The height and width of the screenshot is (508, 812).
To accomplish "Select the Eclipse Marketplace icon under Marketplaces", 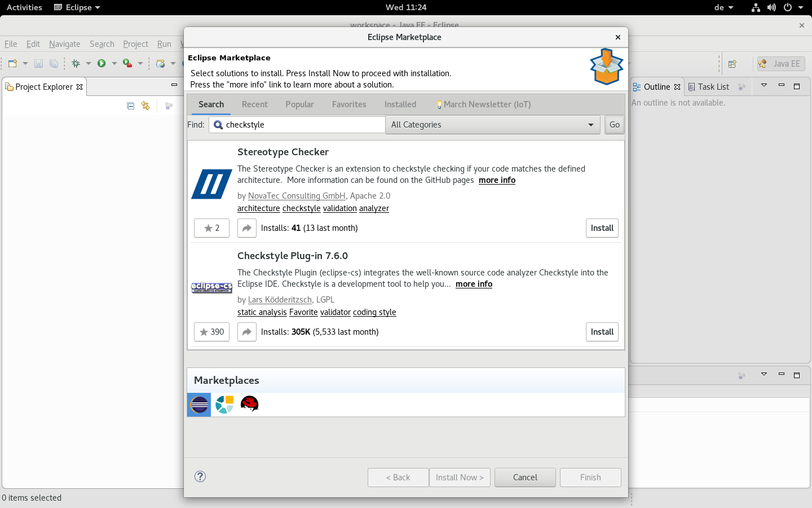I will pyautogui.click(x=198, y=404).
